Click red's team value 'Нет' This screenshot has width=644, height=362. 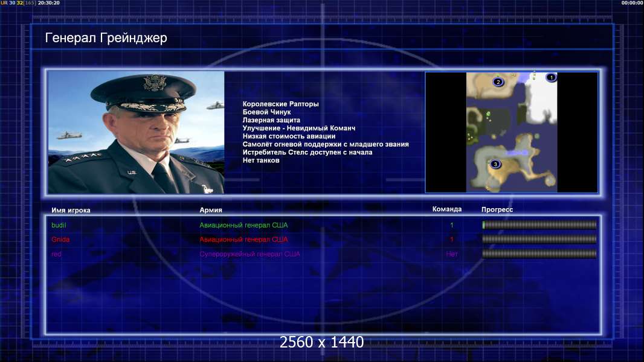pos(452,254)
